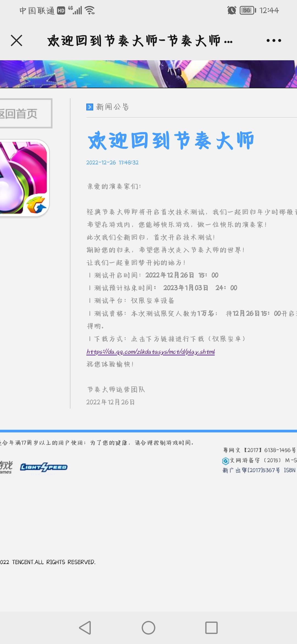Tap the age advisory footer text
The height and width of the screenshot is (644, 297).
[97, 443]
